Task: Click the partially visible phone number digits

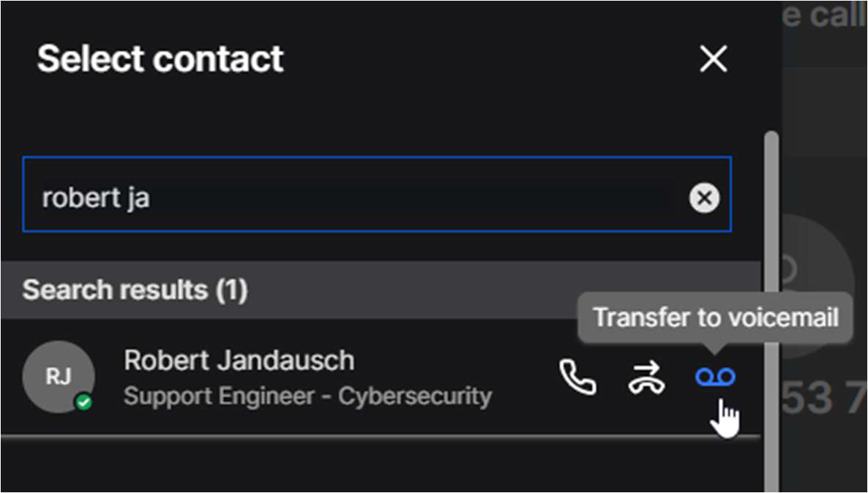Action: coord(823,399)
